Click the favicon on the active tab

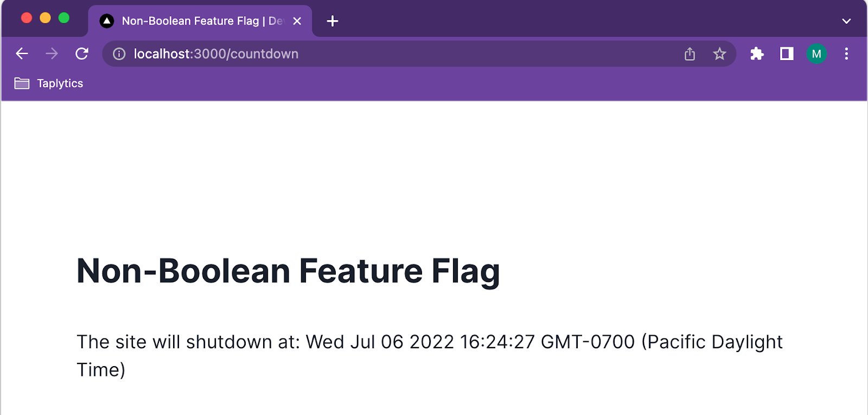pos(106,21)
